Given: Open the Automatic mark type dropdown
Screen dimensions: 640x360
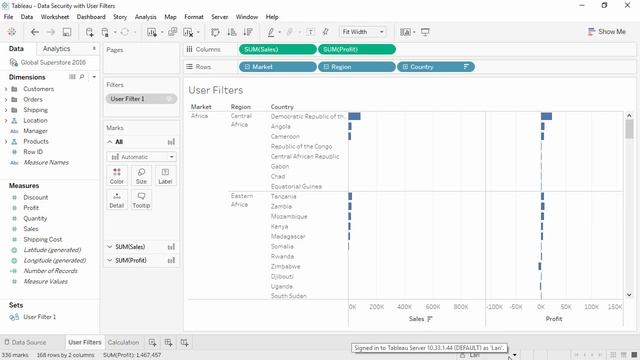Looking at the screenshot, I should (141, 157).
